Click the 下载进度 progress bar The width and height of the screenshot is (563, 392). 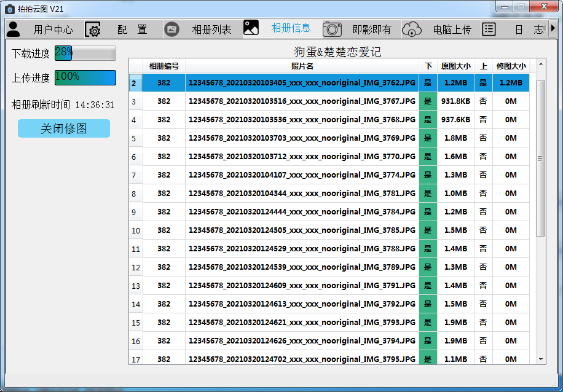85,53
